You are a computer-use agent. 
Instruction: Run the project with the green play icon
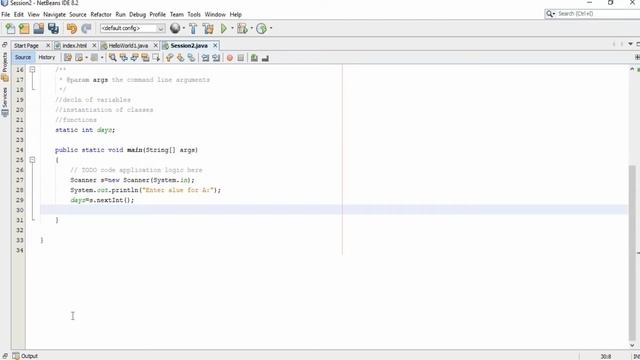pos(223,29)
